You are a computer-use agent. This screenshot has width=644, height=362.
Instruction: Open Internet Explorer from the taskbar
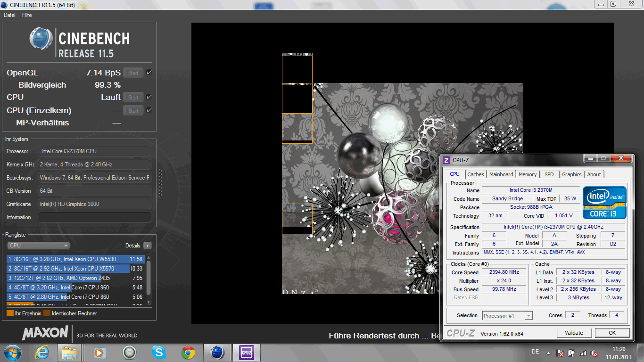[41, 353]
